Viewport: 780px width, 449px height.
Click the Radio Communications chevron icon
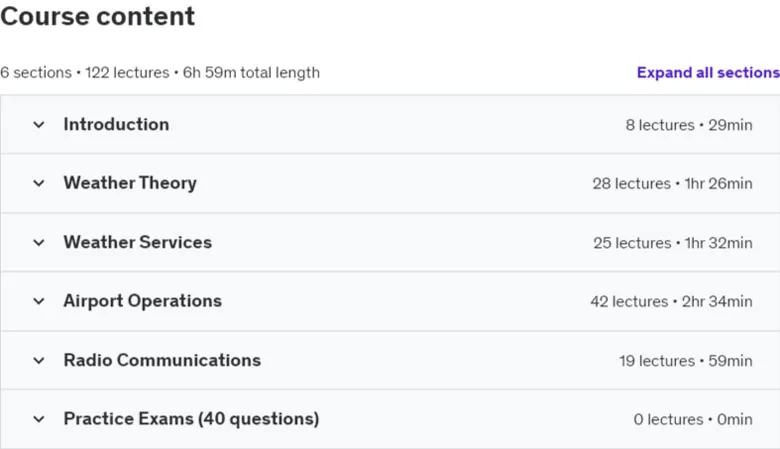tap(39, 360)
